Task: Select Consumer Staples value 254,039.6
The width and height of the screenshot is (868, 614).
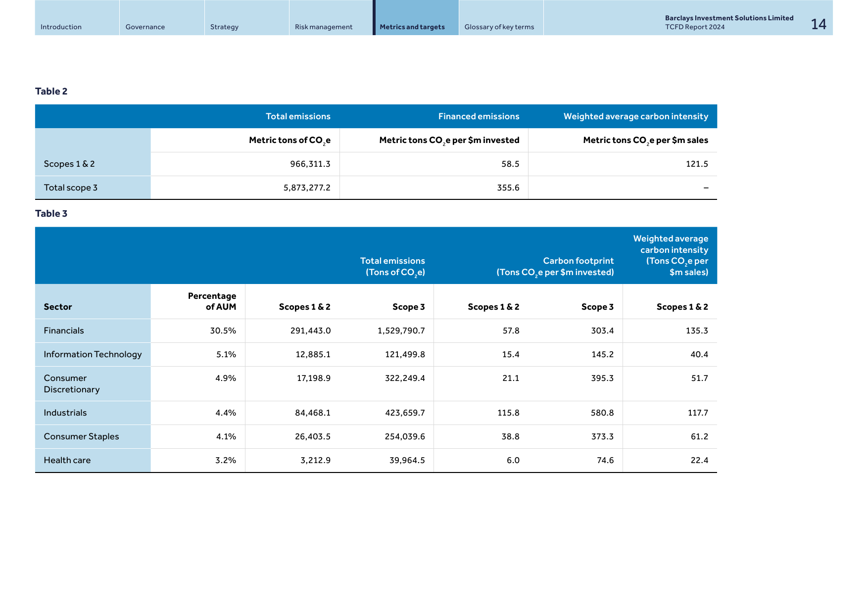Action: coord(405,436)
